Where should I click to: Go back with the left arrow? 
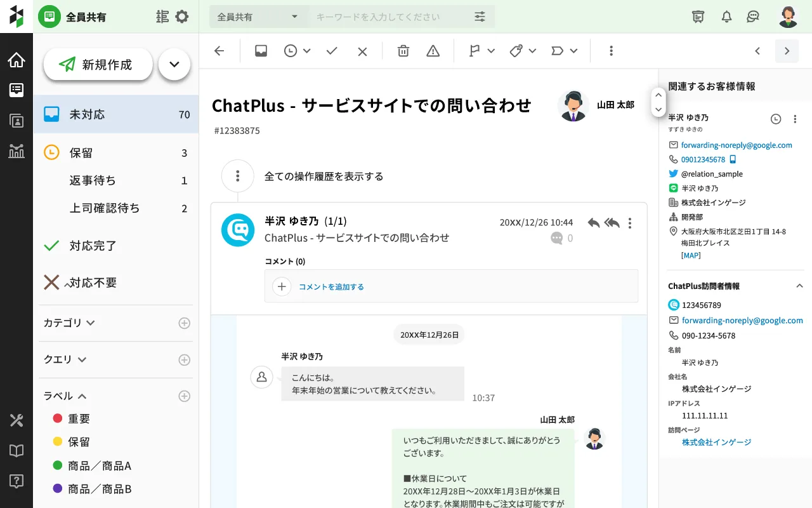(219, 51)
